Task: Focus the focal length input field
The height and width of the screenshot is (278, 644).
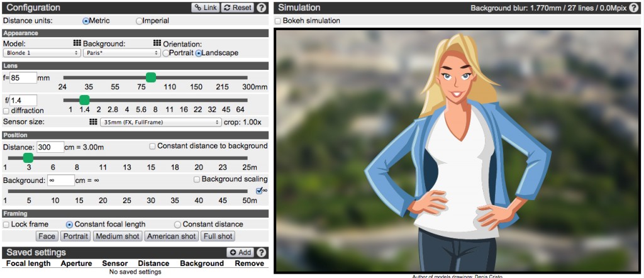Action: coord(23,77)
